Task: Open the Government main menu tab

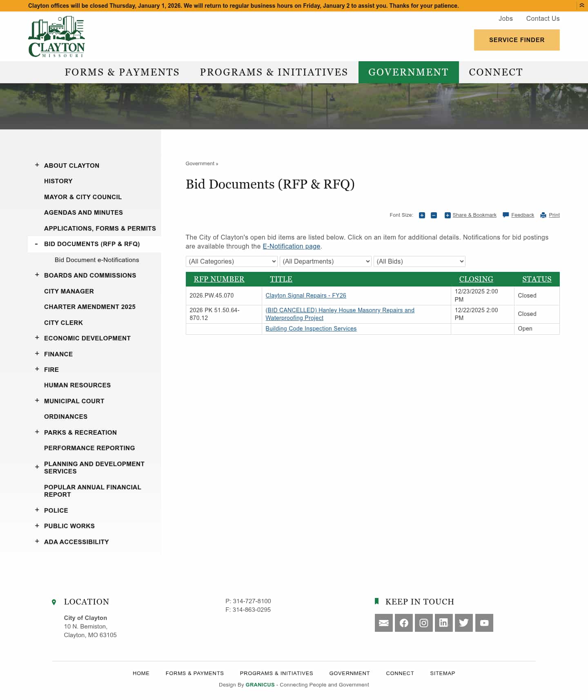Action: point(408,72)
